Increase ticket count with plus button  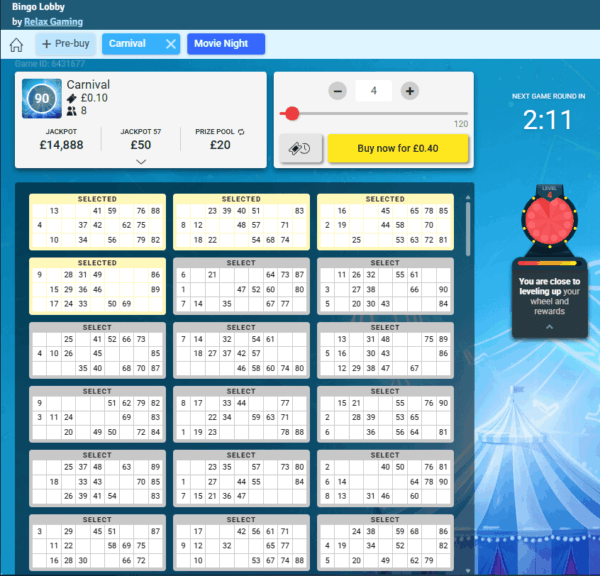pyautogui.click(x=410, y=91)
